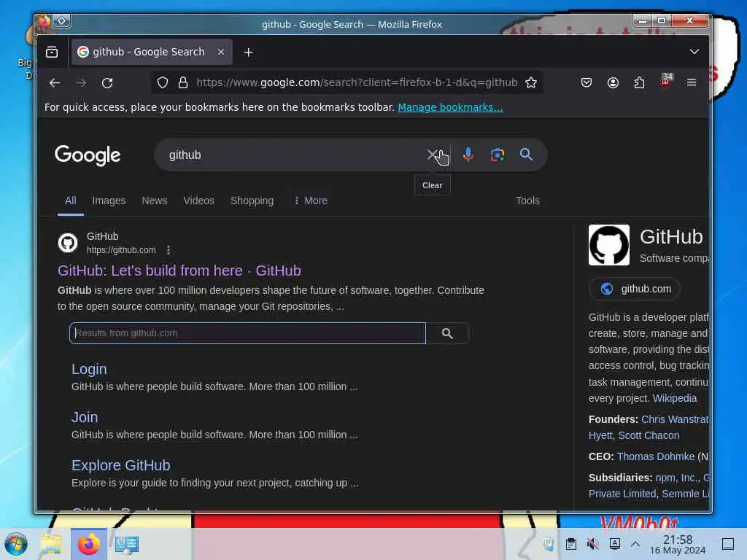This screenshot has height=560, width=747.
Task: Open Google Lens image search icon
Action: [498, 155]
